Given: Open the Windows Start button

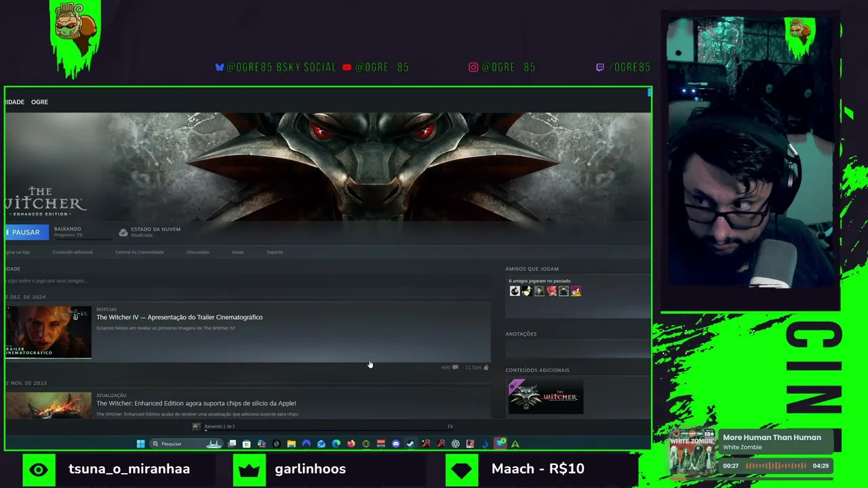Looking at the screenshot, I should point(140,444).
